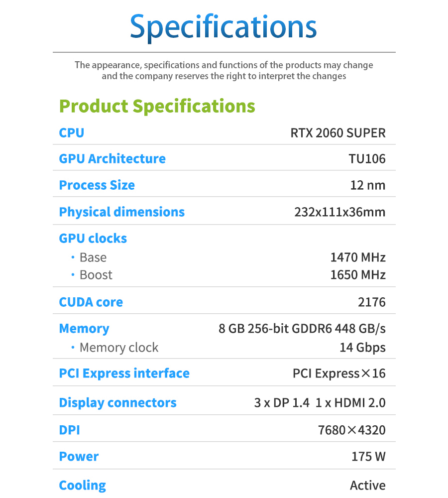Select the CUDA core label

[91, 302]
